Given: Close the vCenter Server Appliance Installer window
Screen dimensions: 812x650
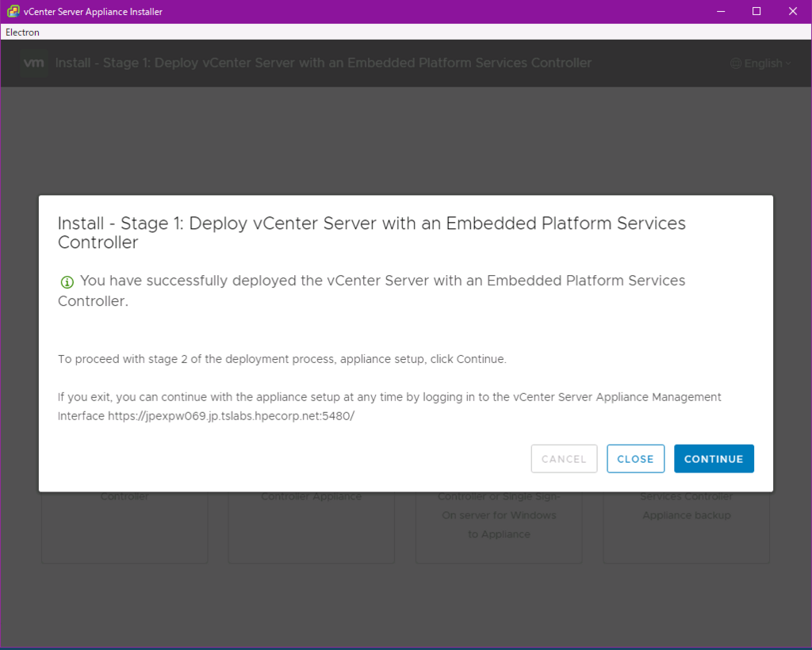Looking at the screenshot, I should click(x=793, y=11).
